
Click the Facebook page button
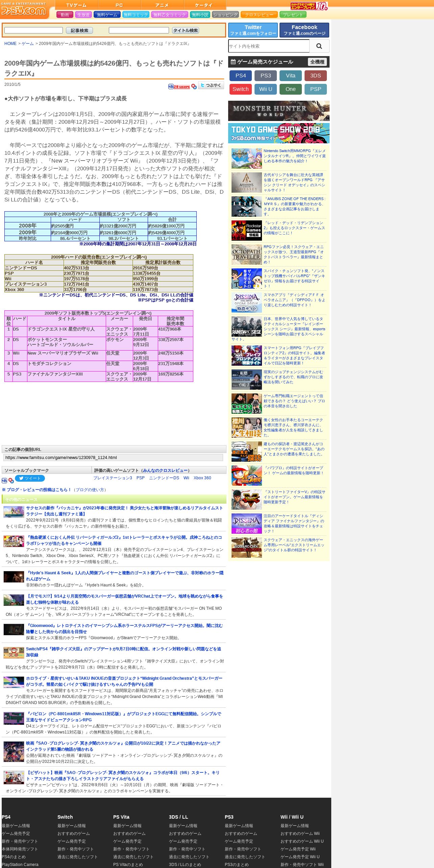tap(304, 30)
